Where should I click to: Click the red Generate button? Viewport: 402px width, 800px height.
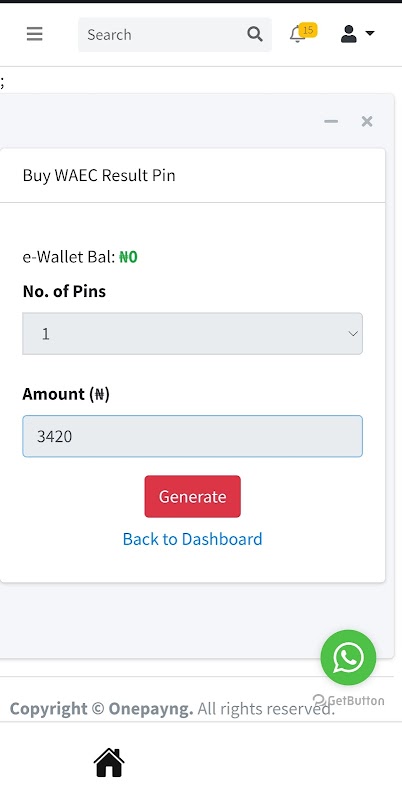(192, 496)
